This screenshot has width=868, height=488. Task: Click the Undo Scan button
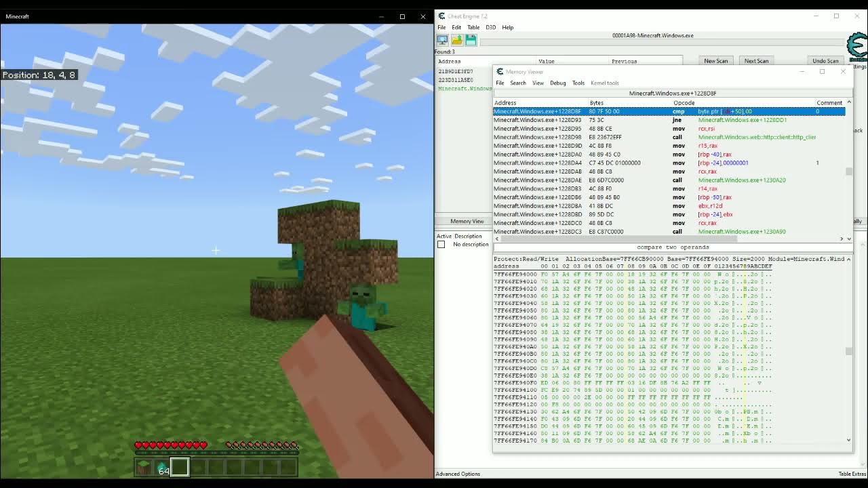[825, 61]
